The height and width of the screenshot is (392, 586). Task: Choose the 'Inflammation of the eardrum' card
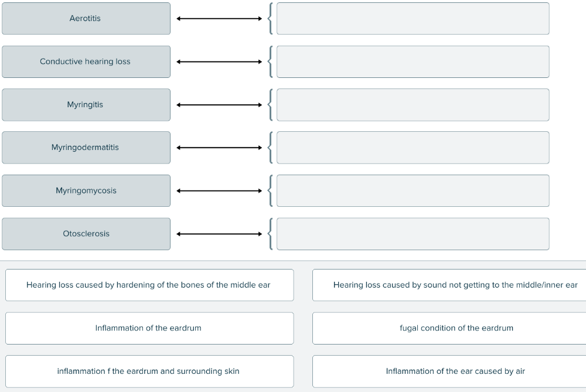pos(149,328)
